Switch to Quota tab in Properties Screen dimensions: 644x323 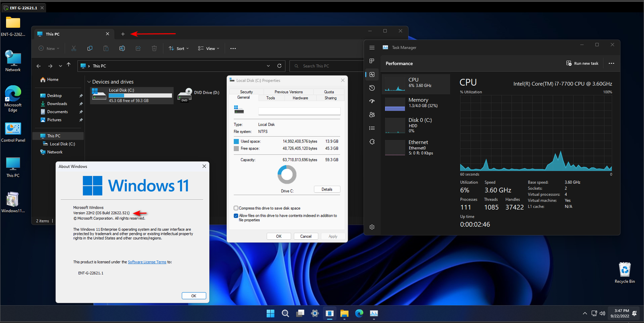(329, 92)
